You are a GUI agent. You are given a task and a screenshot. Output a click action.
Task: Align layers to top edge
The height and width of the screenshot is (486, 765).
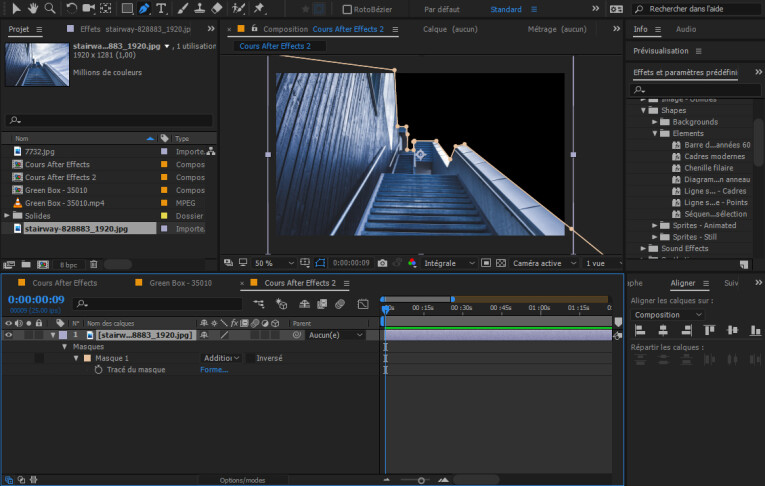[x=709, y=330]
